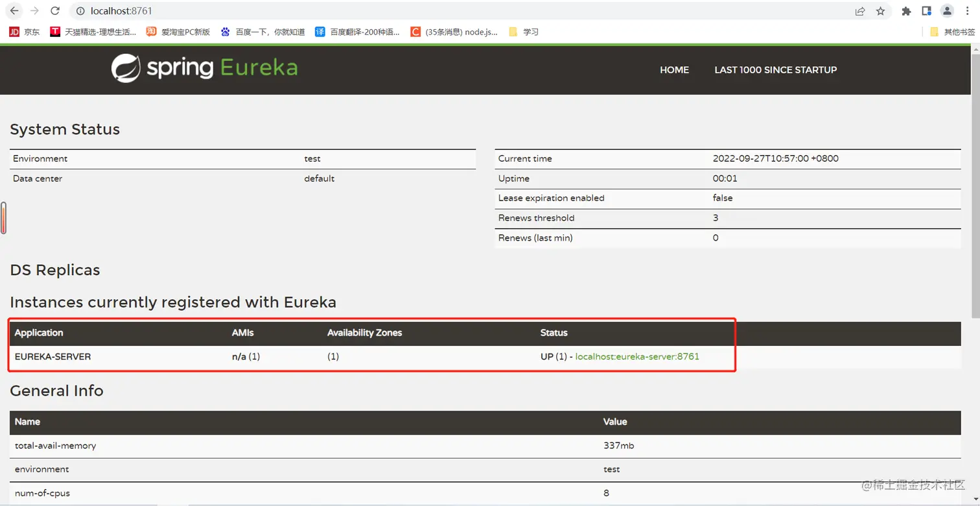Click the 337mb memory value
This screenshot has height=506, width=980.
coord(619,446)
